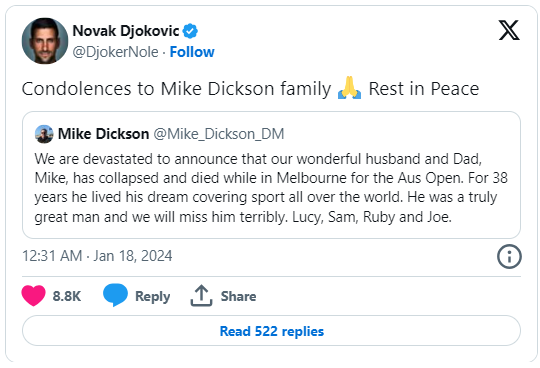540x368 pixels.
Task: Click the Share label
Action: click(x=238, y=296)
